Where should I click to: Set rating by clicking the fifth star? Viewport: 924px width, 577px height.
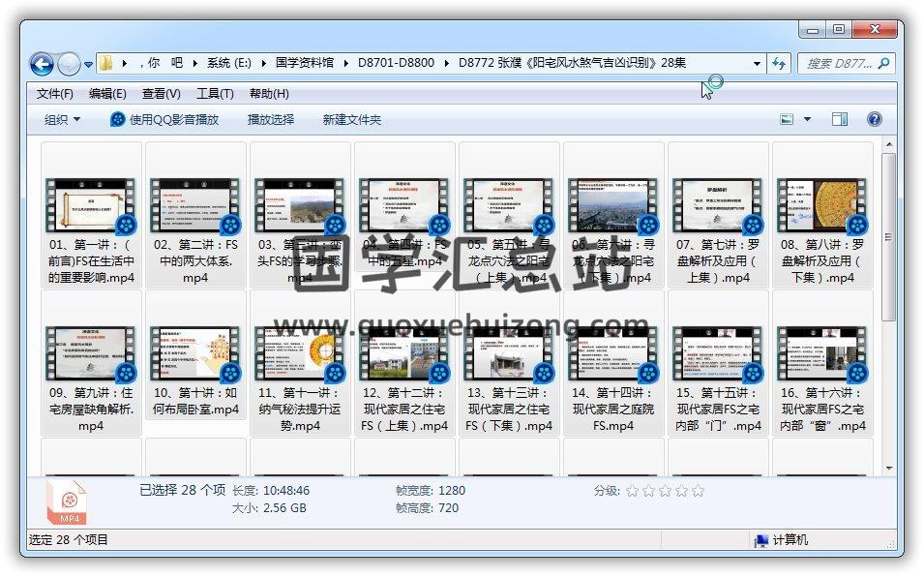point(698,491)
